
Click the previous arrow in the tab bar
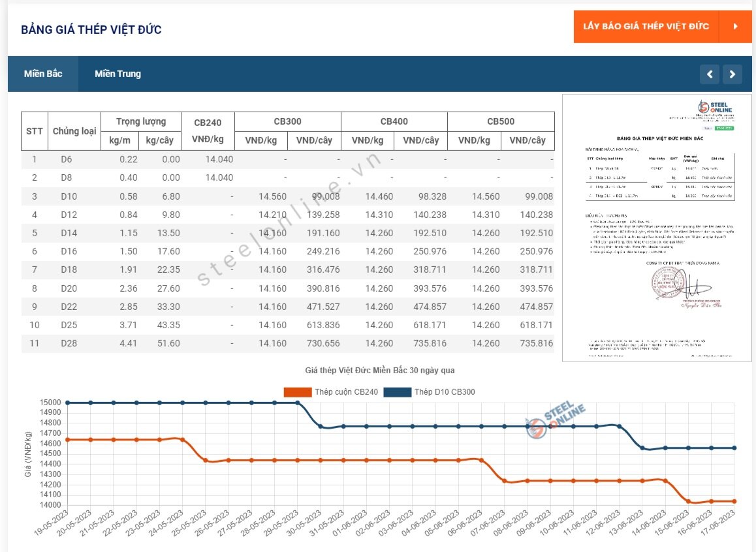pos(709,74)
